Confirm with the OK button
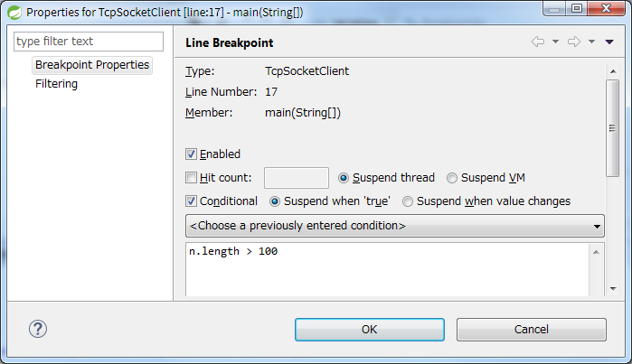 [370, 330]
